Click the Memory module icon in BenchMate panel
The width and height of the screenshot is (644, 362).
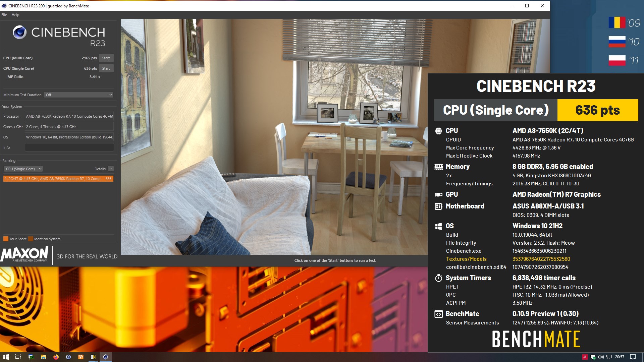438,167
